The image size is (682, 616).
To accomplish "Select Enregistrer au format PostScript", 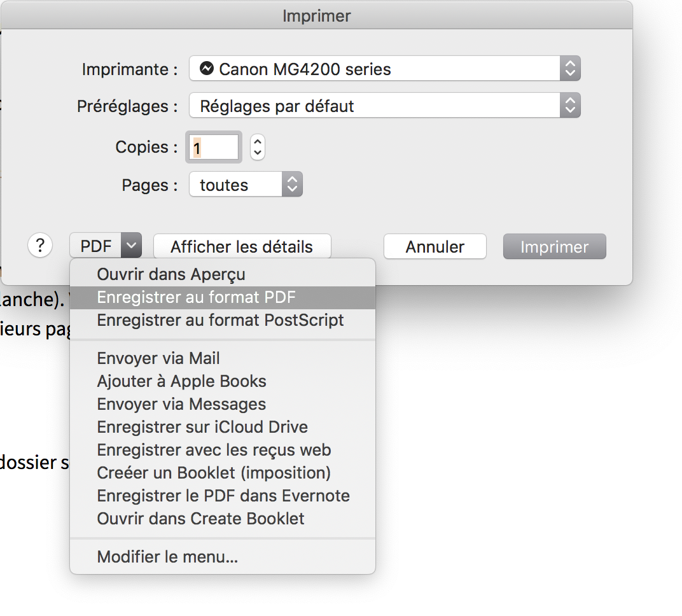I will tap(220, 320).
